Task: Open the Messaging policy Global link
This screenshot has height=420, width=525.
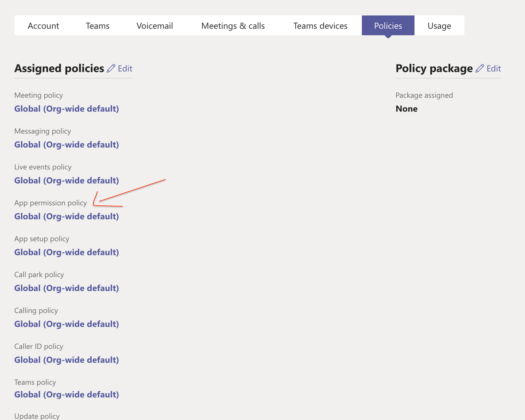Action: 66,144
